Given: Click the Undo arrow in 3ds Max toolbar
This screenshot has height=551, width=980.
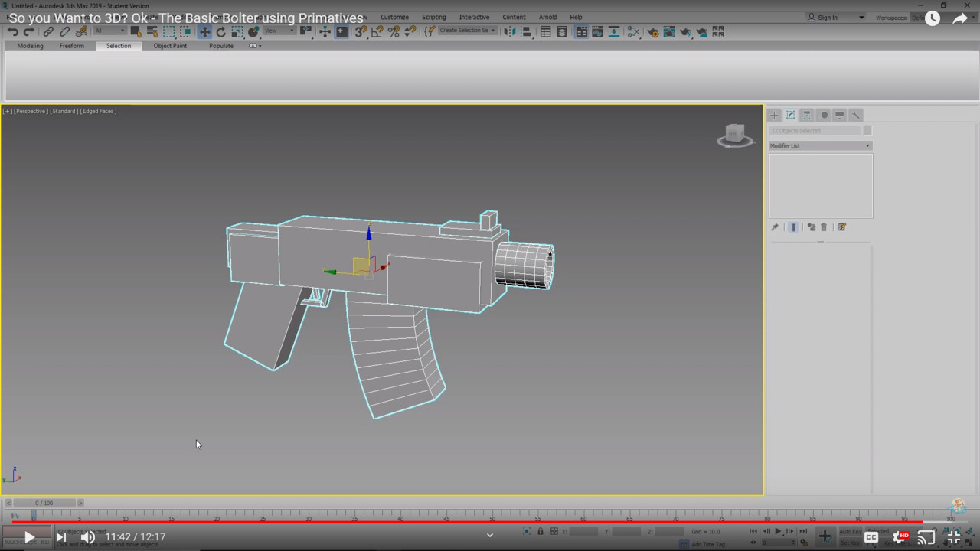Looking at the screenshot, I should (x=12, y=31).
